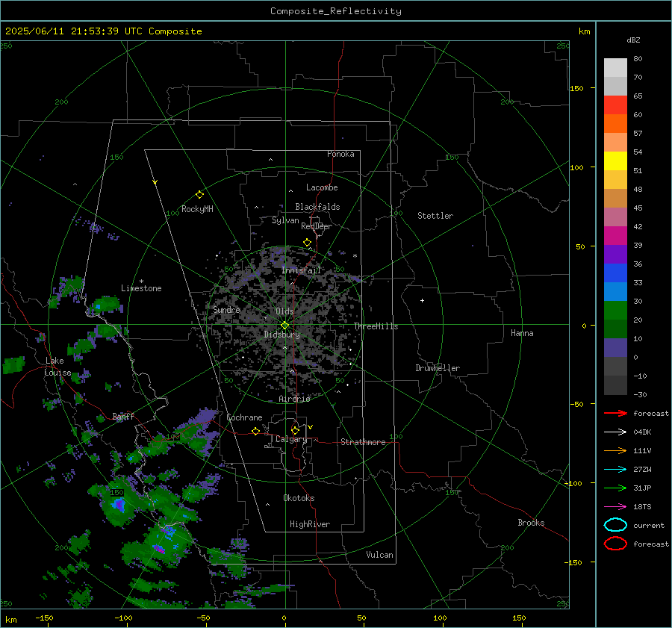Select the white 70-80 dBZ color band
The width and height of the screenshot is (672, 628).
click(615, 68)
